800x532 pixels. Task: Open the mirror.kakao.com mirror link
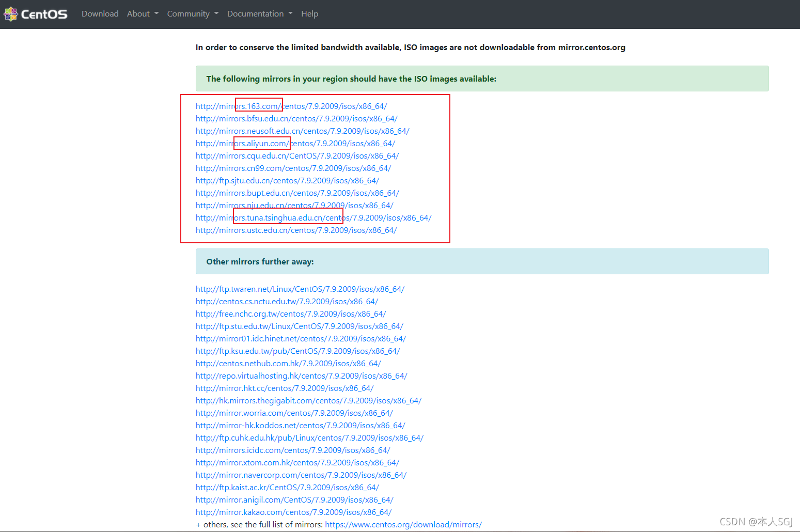pos(294,512)
